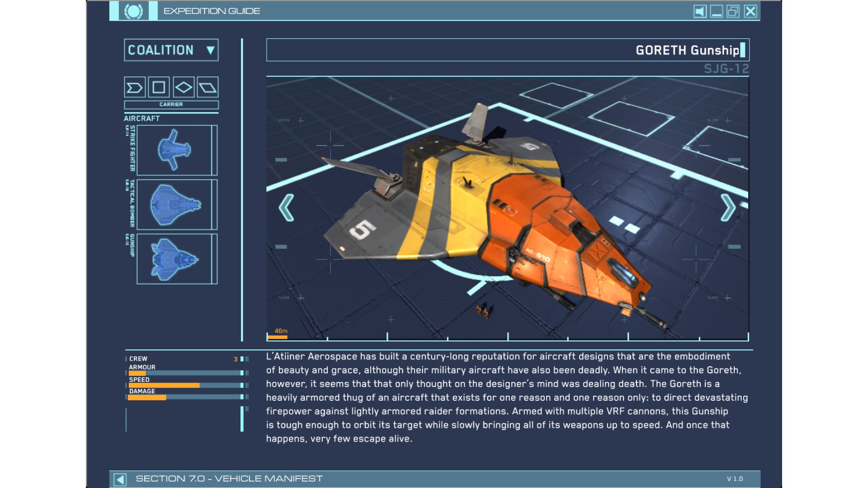The height and width of the screenshot is (488, 868).
Task: Restore the guide window size
Action: point(733,11)
